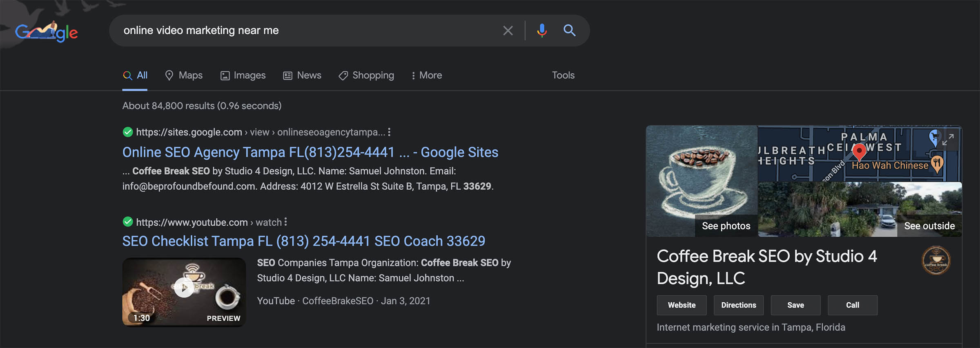Open the Tools filter options
This screenshot has width=980, height=348.
click(x=563, y=75)
